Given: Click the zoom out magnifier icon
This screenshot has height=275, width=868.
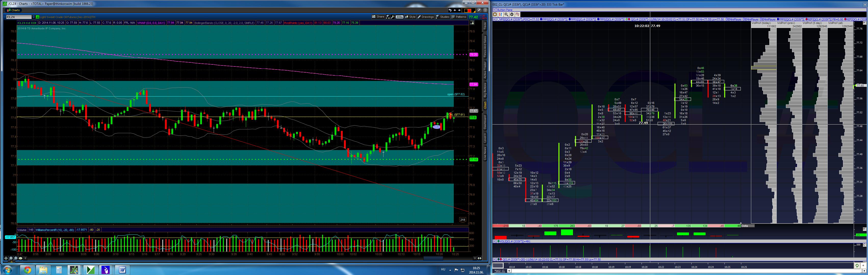Looking at the screenshot, I should [x=16, y=258].
